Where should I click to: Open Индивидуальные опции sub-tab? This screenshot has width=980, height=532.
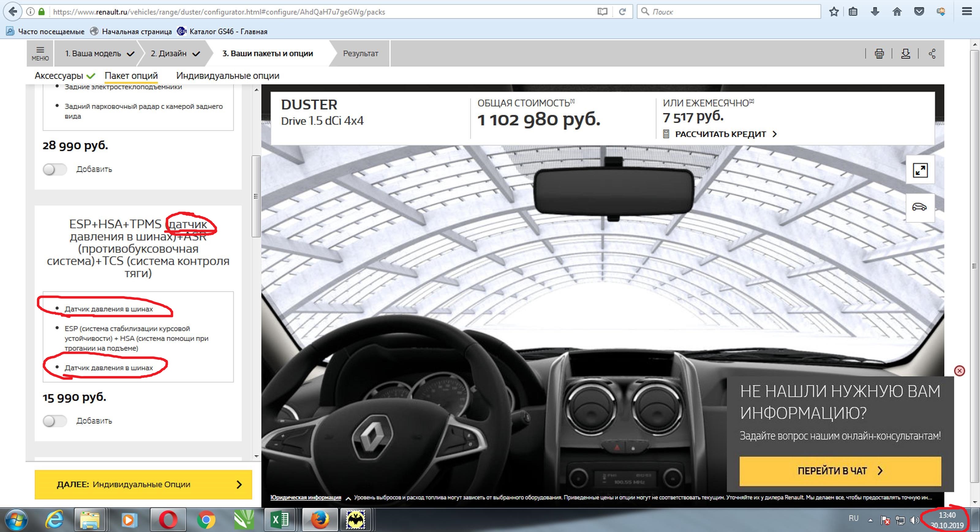[x=228, y=75]
